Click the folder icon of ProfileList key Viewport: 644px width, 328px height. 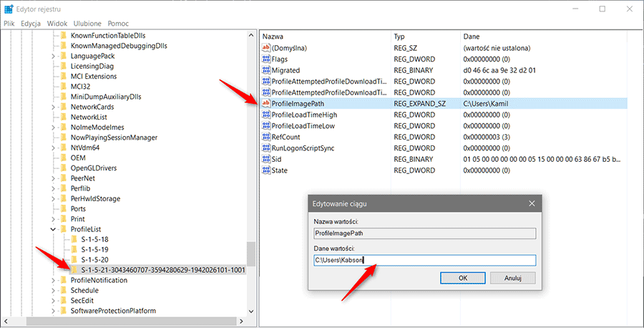[x=63, y=229]
